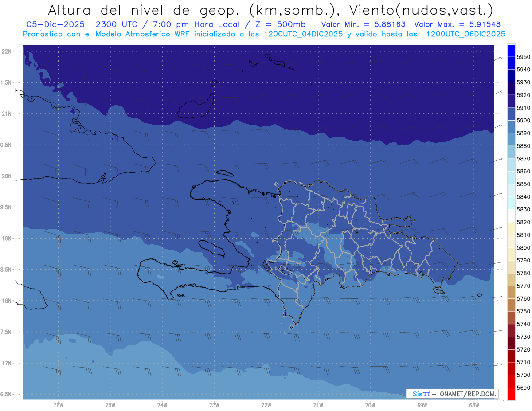Click the '22N' latitude label

(x=8, y=51)
